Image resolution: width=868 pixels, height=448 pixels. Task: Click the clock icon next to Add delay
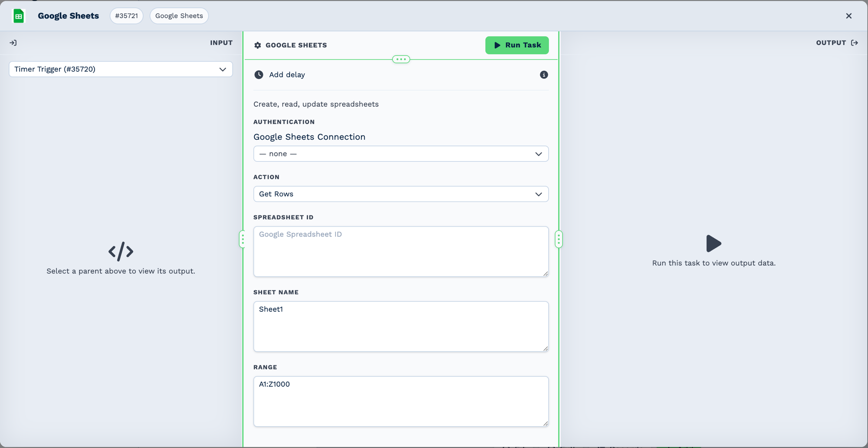(x=259, y=75)
